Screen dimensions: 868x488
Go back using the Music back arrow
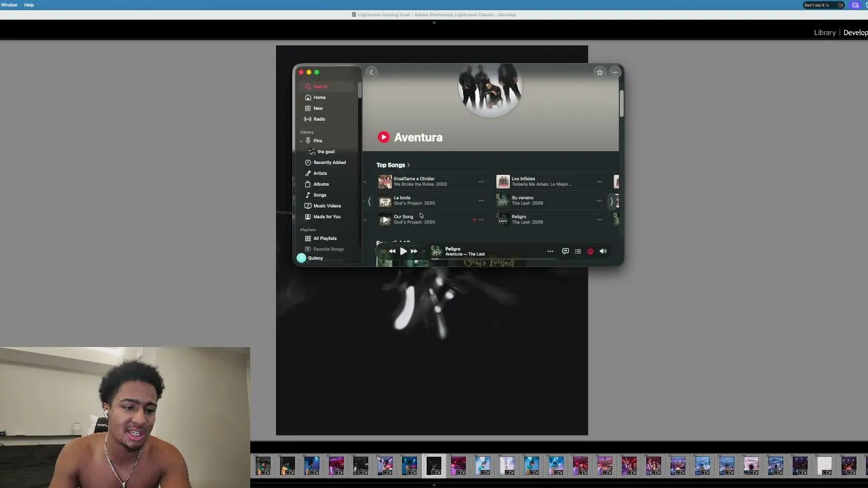(x=371, y=73)
